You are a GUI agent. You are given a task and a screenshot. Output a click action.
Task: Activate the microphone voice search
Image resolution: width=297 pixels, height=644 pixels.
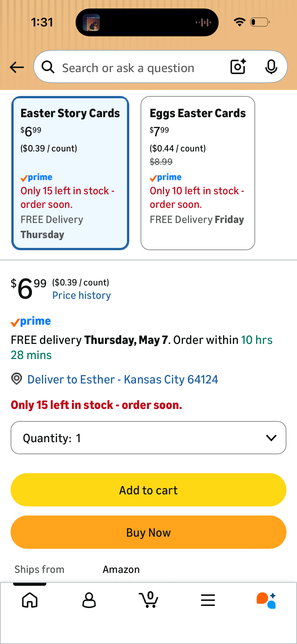(271, 67)
